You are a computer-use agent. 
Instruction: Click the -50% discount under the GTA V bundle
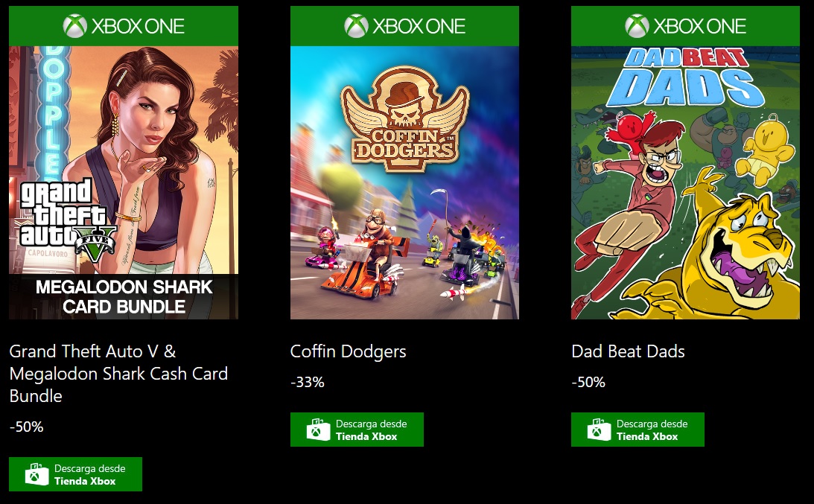click(27, 427)
